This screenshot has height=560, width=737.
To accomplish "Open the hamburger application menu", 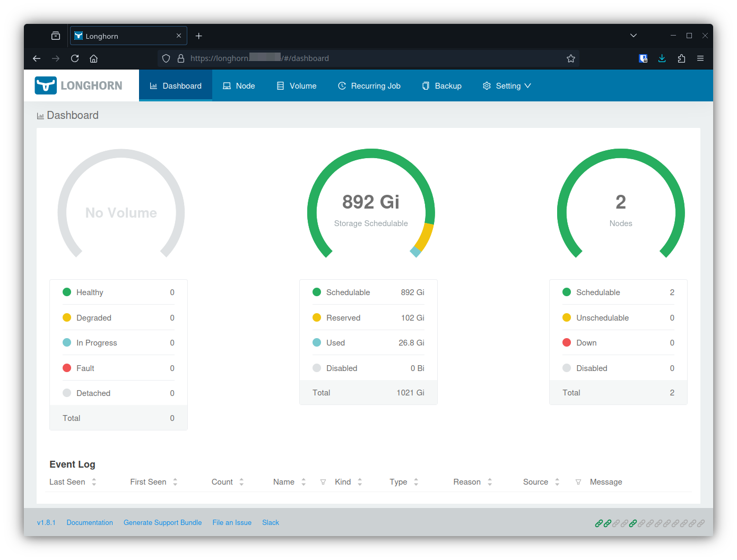I will click(700, 58).
